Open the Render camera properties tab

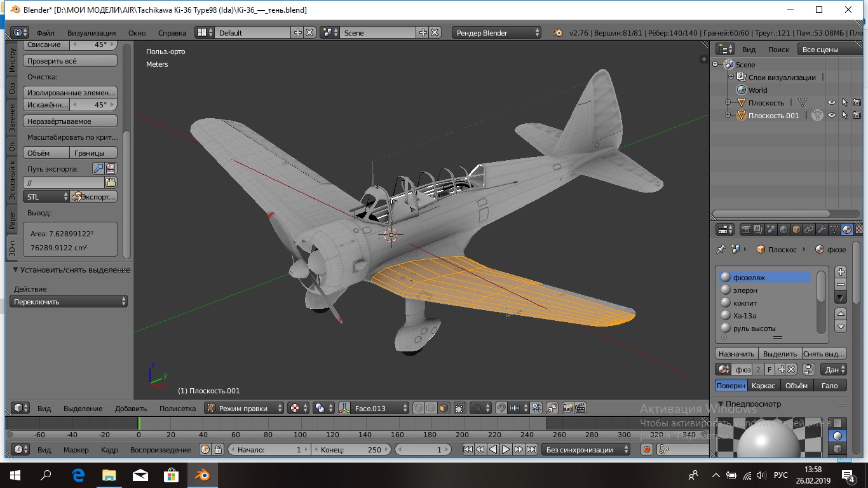pos(747,229)
